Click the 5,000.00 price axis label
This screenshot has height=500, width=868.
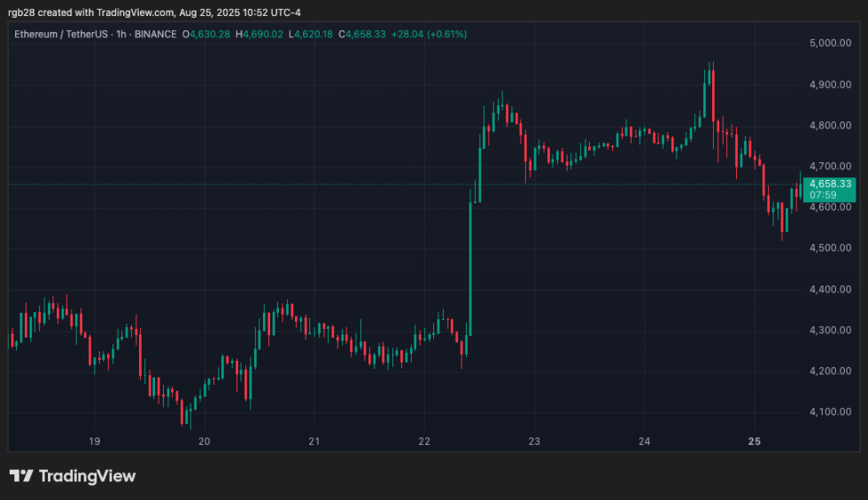click(x=832, y=43)
